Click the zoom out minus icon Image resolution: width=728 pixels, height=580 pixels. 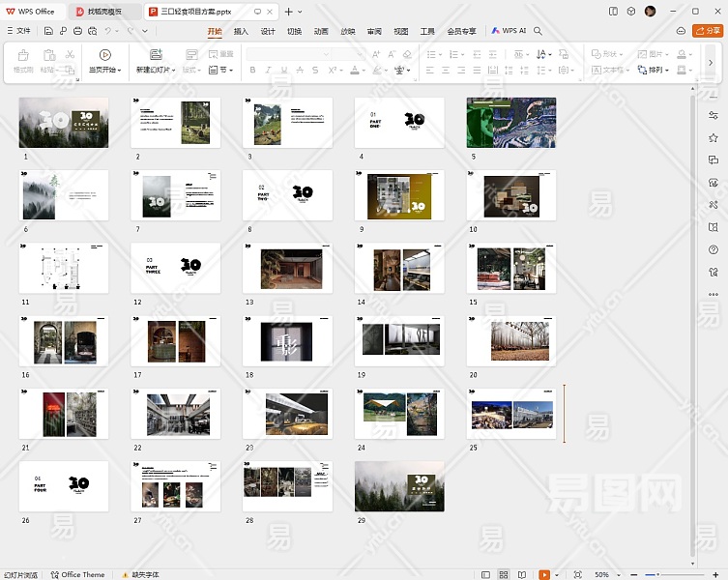click(x=634, y=574)
